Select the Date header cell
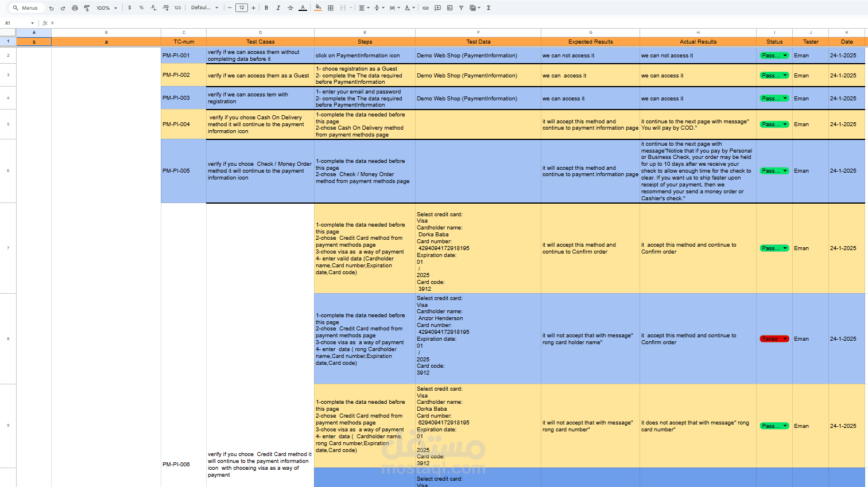The width and height of the screenshot is (868, 487). pyautogui.click(x=847, y=42)
